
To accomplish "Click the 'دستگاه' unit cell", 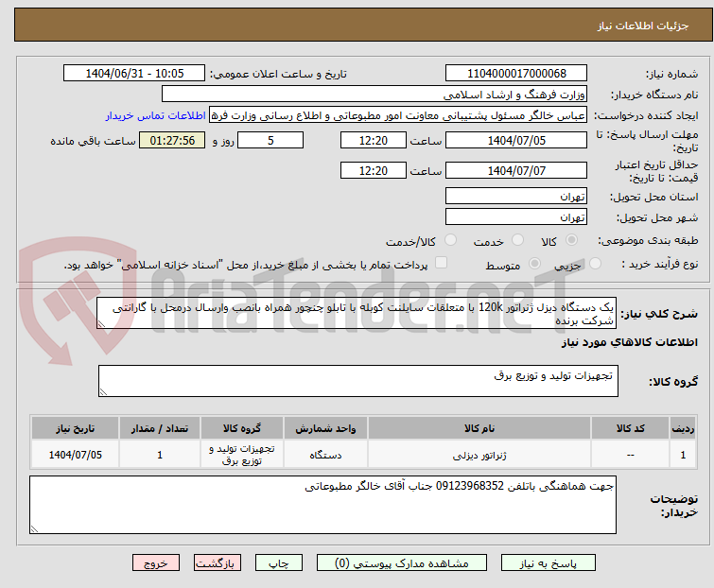I will pyautogui.click(x=325, y=455).
